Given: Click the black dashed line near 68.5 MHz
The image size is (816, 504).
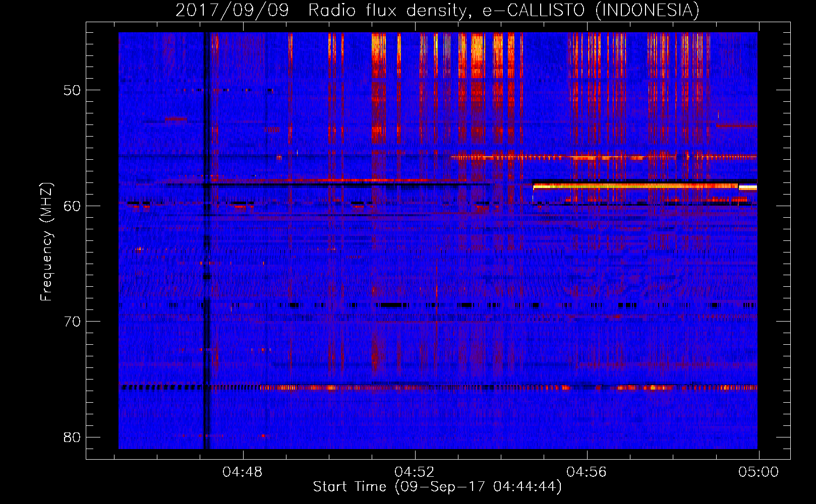Looking at the screenshot, I should [438, 305].
